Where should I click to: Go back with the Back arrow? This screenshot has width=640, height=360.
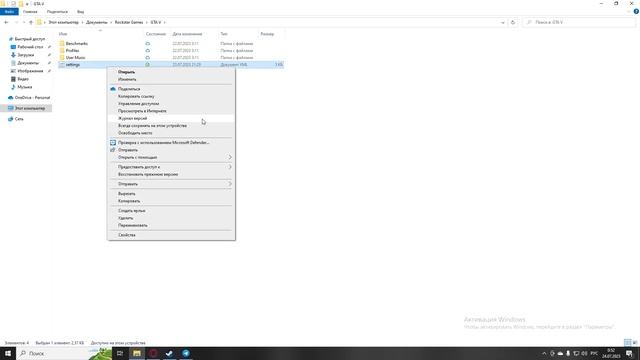tap(6, 22)
